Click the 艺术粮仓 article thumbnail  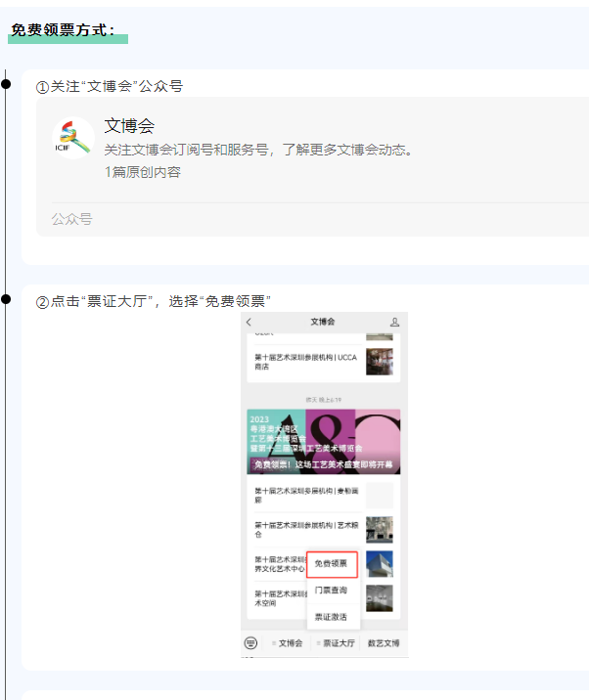click(x=380, y=530)
